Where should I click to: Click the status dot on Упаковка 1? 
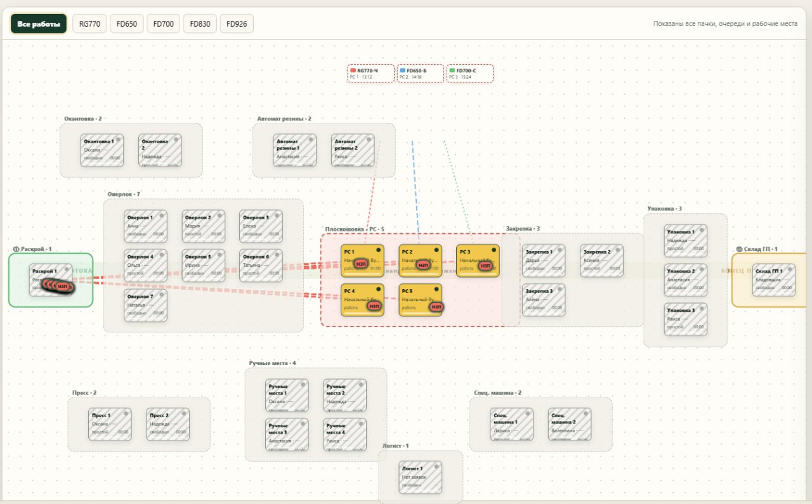pyautogui.click(x=702, y=231)
